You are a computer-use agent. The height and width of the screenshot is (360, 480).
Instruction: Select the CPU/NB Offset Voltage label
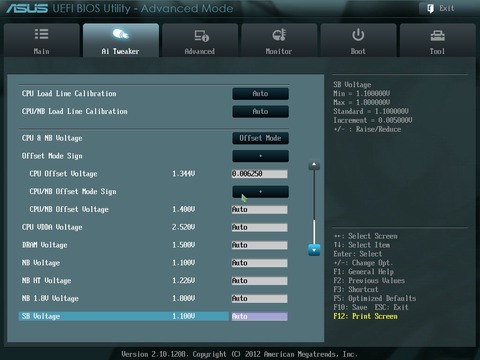pos(69,209)
